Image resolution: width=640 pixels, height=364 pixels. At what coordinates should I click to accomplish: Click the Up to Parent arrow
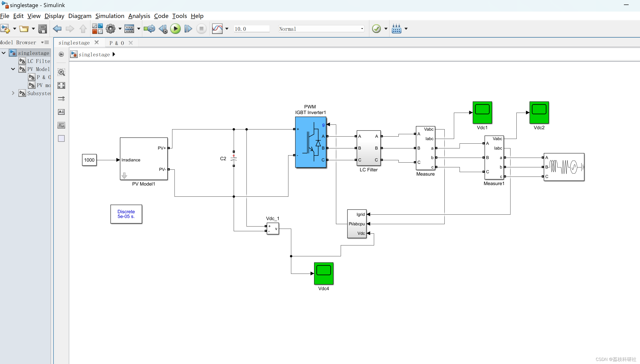pyautogui.click(x=83, y=29)
